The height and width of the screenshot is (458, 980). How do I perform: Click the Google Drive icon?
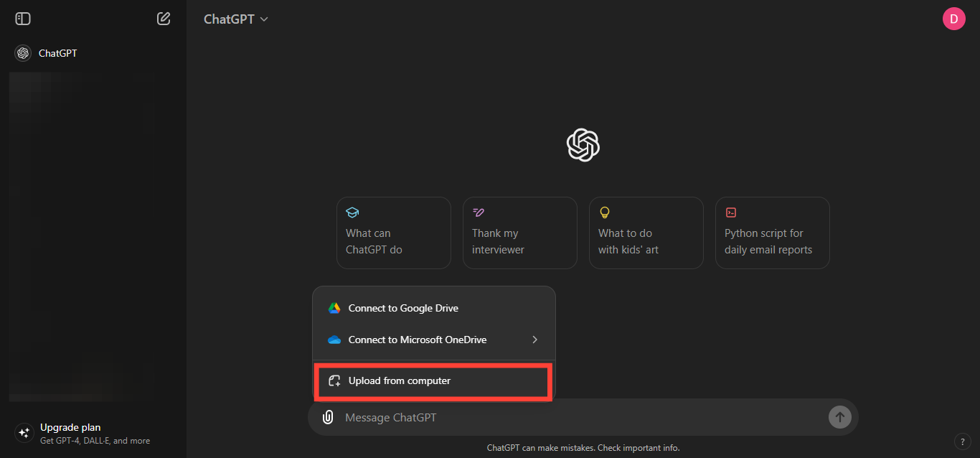(334, 308)
